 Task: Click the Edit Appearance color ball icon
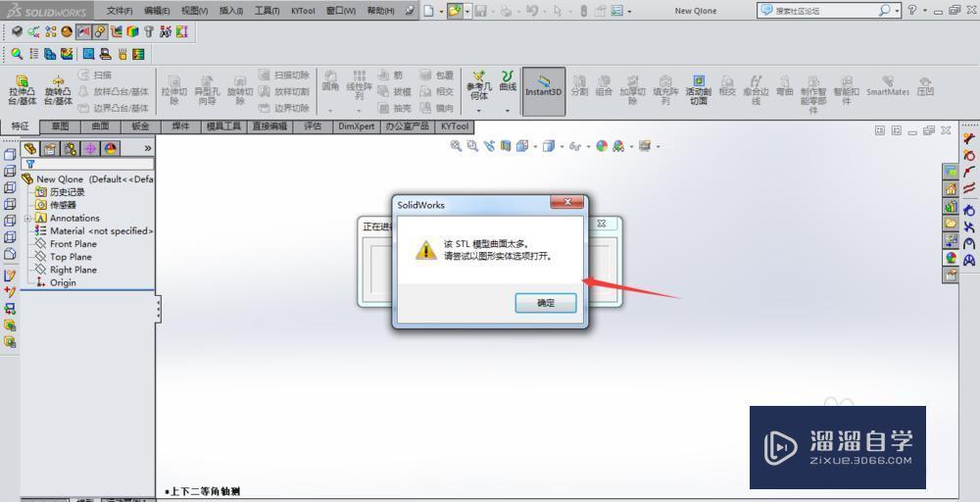pos(602,146)
